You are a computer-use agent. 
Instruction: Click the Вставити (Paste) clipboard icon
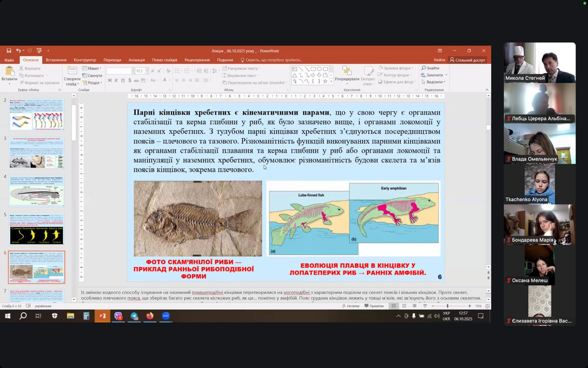(9, 72)
